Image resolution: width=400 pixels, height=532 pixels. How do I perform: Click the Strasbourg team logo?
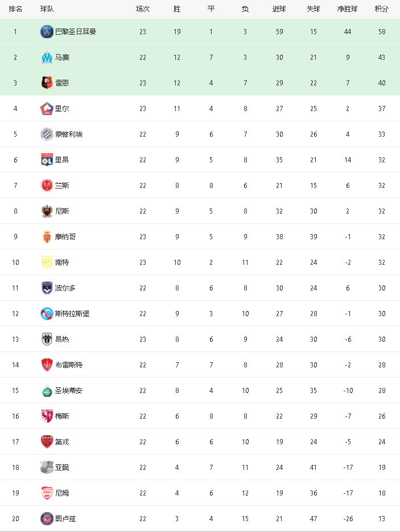click(47, 314)
